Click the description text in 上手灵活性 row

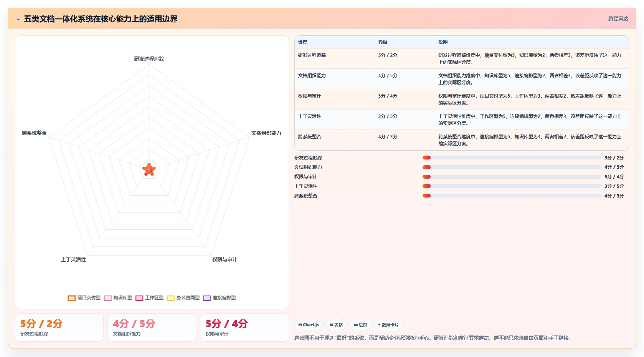click(530, 120)
